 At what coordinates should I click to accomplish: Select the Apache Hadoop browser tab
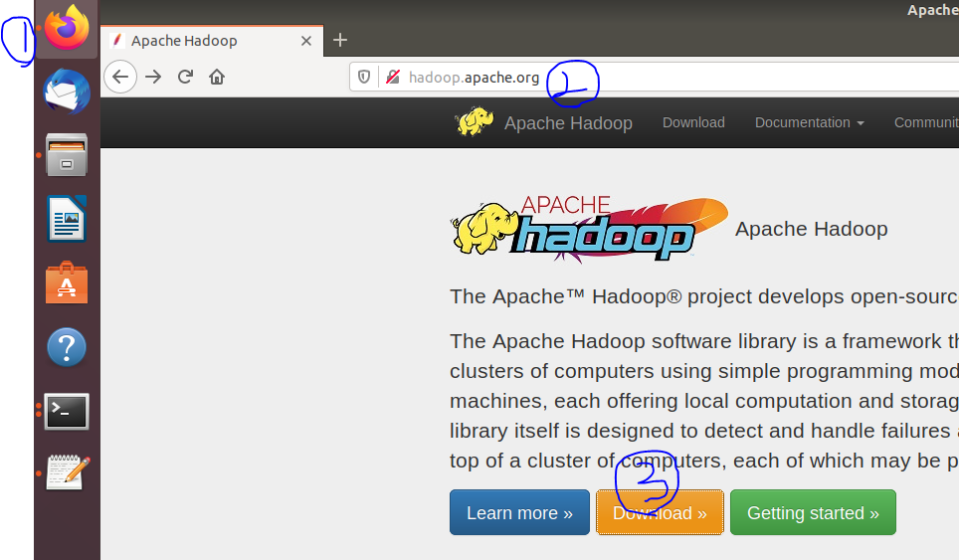click(x=212, y=41)
